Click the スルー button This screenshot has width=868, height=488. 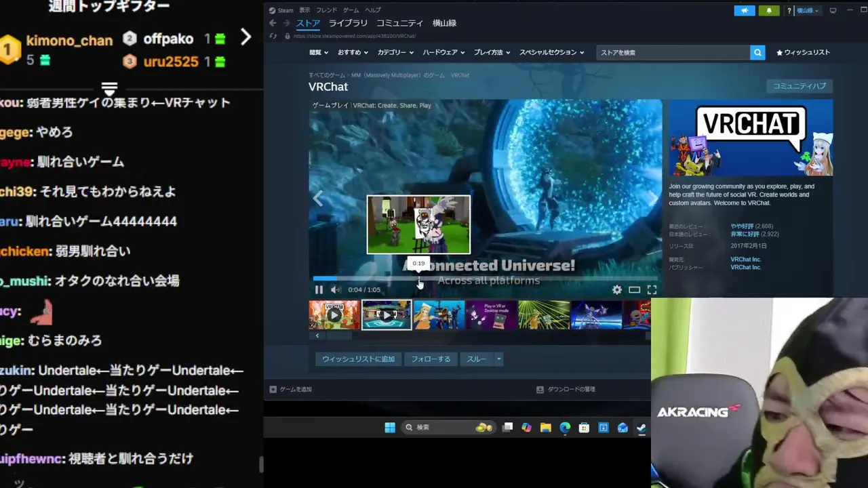(477, 359)
